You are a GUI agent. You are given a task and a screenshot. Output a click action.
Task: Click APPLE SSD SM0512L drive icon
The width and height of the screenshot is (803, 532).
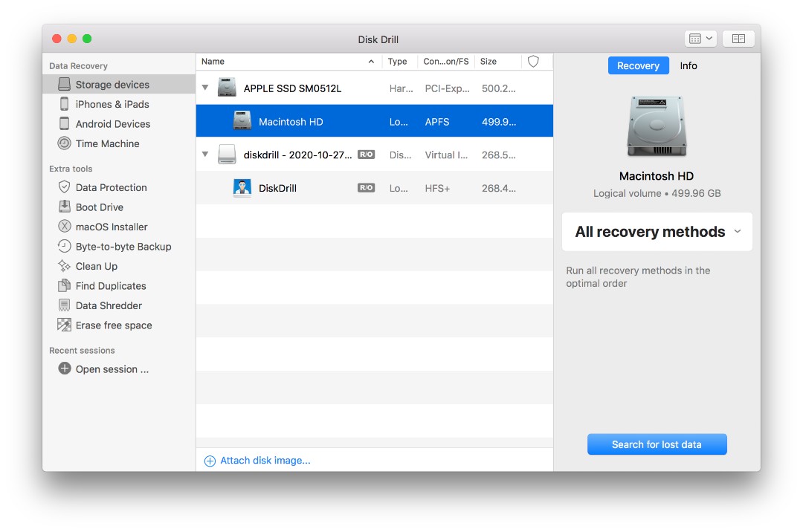click(x=227, y=88)
